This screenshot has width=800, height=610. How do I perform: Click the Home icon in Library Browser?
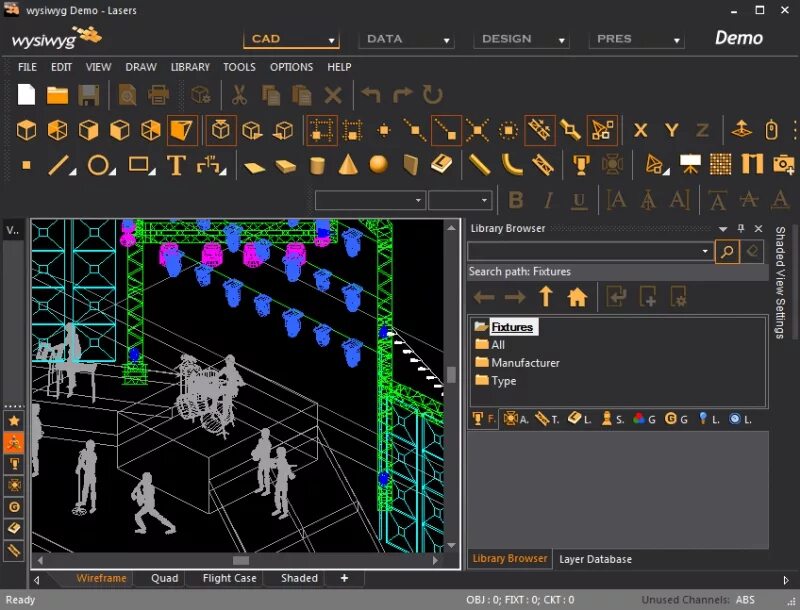tap(577, 297)
